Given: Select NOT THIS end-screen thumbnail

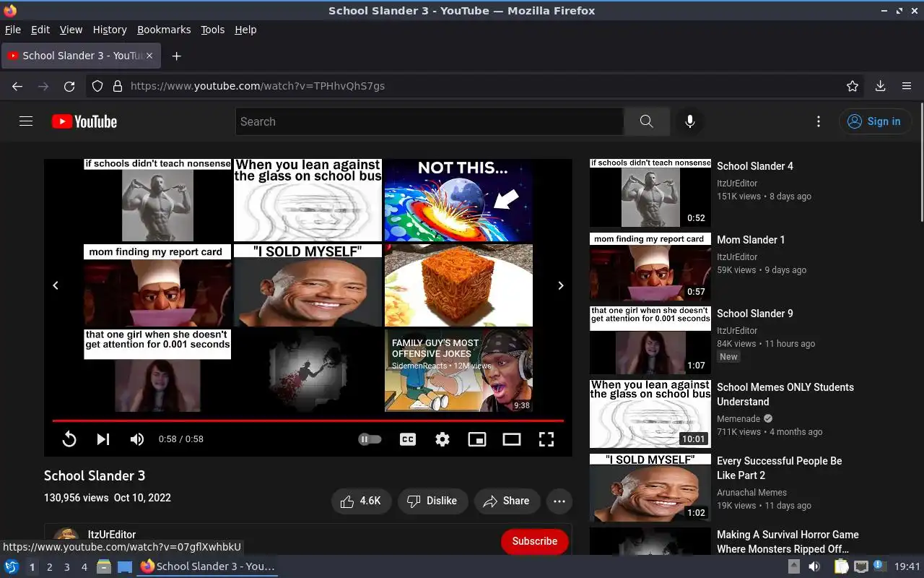Looking at the screenshot, I should coord(458,200).
